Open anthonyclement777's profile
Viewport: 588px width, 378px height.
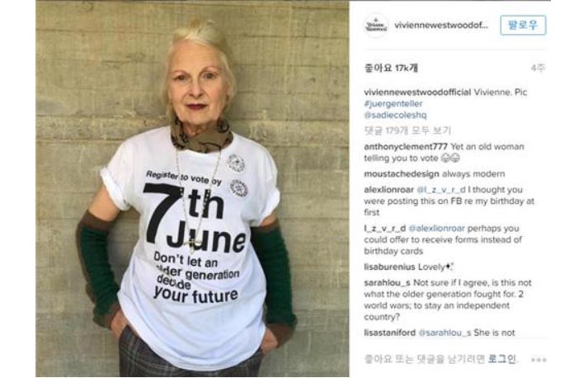pyautogui.click(x=406, y=146)
